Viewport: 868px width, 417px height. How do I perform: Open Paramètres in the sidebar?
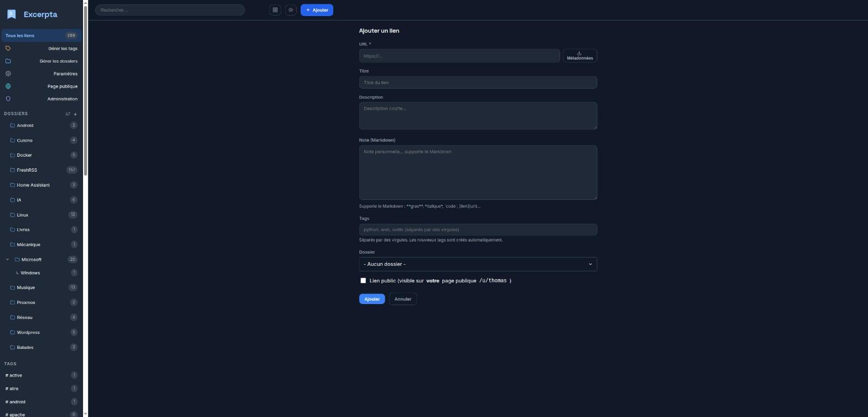[x=41, y=74]
